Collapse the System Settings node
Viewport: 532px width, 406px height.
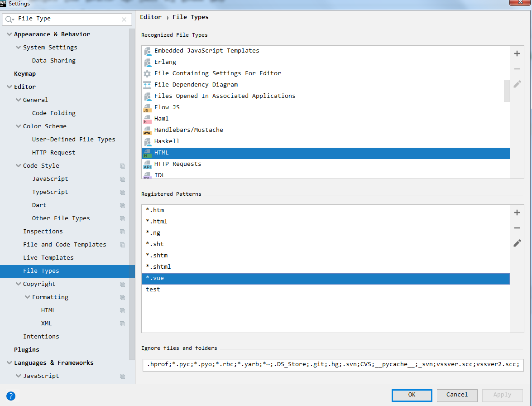pyautogui.click(x=18, y=48)
